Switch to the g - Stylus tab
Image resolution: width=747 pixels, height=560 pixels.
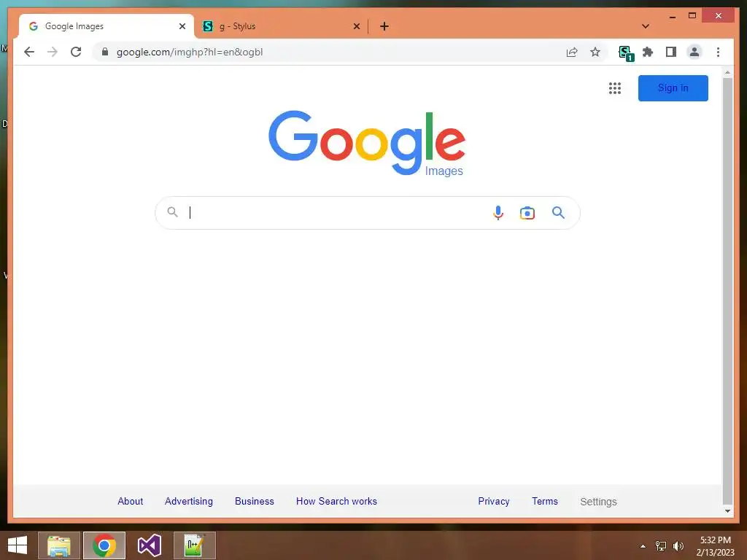click(281, 26)
